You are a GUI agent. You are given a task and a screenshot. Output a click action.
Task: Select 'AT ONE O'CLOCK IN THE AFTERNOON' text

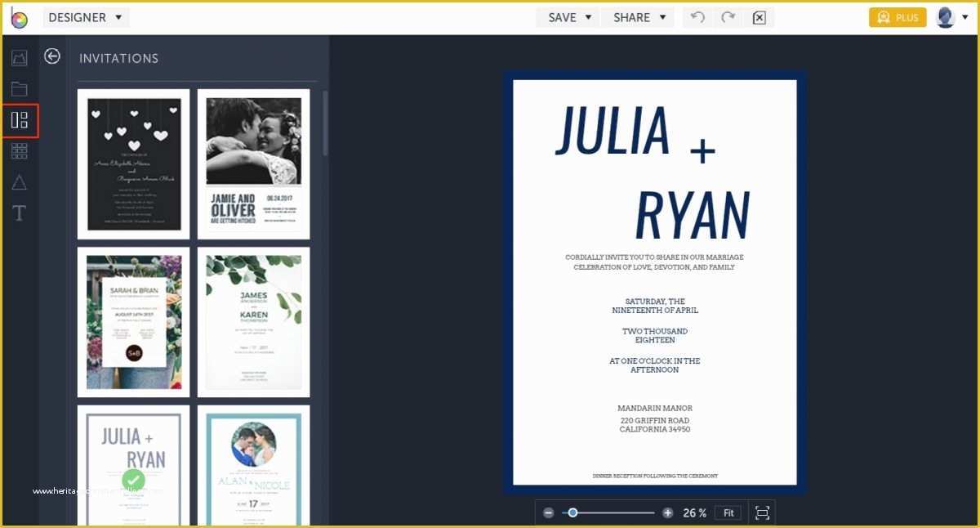[x=655, y=365]
